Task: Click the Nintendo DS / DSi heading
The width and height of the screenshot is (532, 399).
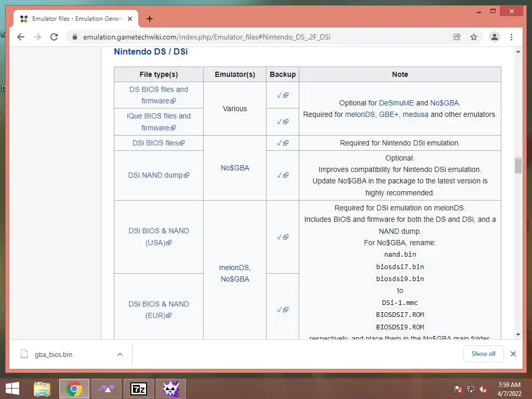Action: [151, 51]
